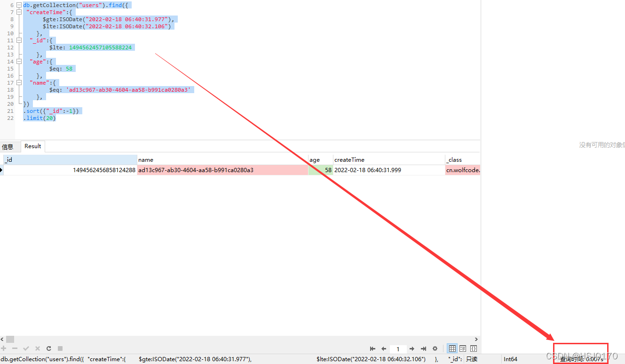
Task: Delete the record with minus icon
Action: coord(15,348)
